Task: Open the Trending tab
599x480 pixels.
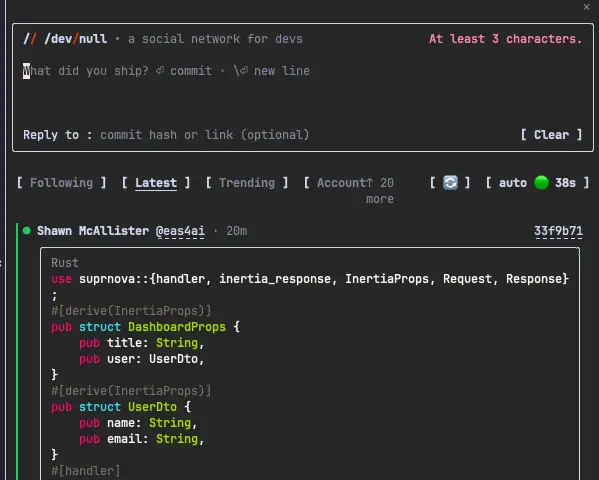Action: pos(247,183)
